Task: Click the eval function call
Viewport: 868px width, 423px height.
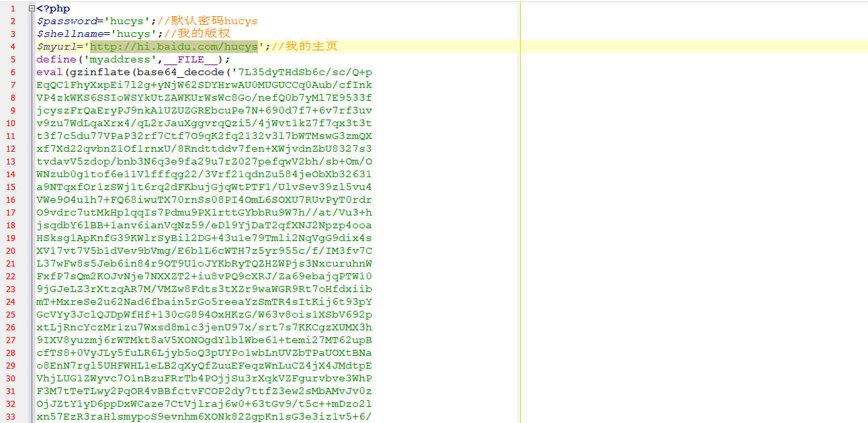Action: pyautogui.click(x=50, y=73)
